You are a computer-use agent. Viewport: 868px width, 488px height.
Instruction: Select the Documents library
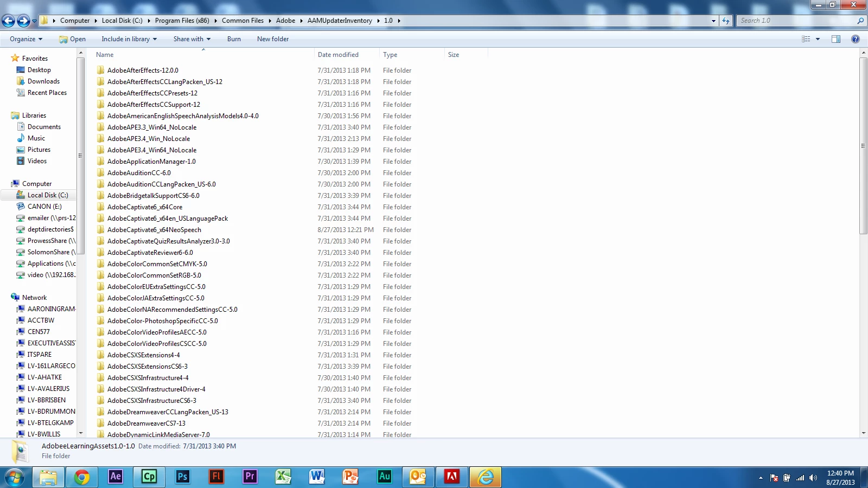(44, 127)
